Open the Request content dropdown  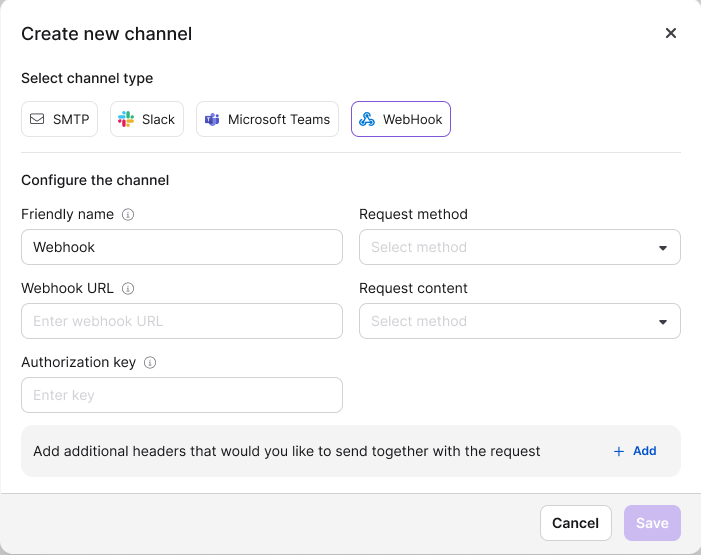click(519, 321)
